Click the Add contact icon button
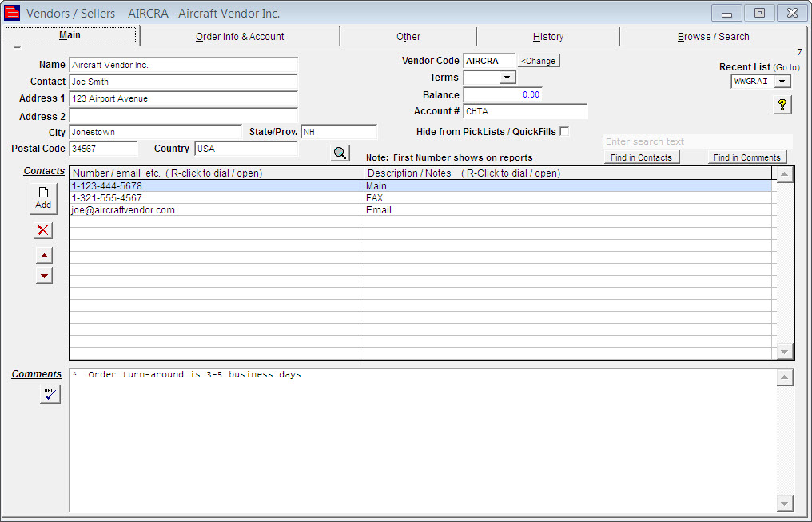812x522 pixels. [43, 197]
